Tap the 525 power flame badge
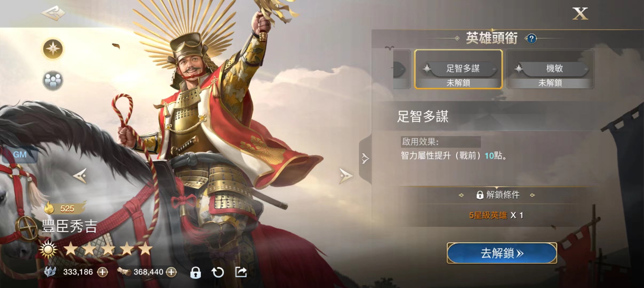This screenshot has width=644, height=288. coord(64,208)
